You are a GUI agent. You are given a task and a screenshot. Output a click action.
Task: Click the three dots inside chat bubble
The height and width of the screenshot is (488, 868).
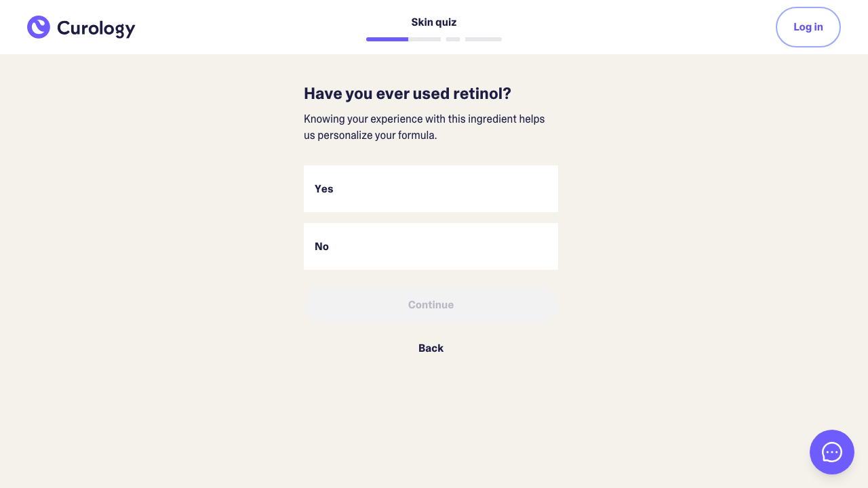[x=832, y=452]
